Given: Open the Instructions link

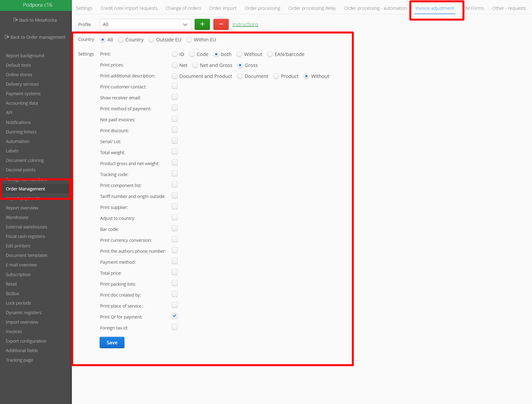Looking at the screenshot, I should 245,24.
